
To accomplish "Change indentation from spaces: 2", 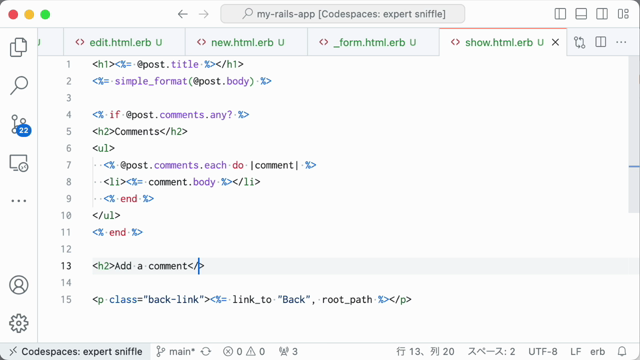I will click(491, 351).
